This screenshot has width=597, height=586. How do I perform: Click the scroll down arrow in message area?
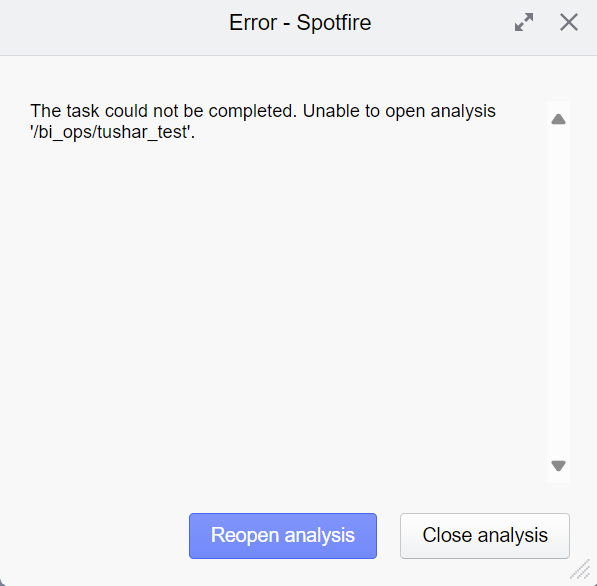tap(558, 466)
